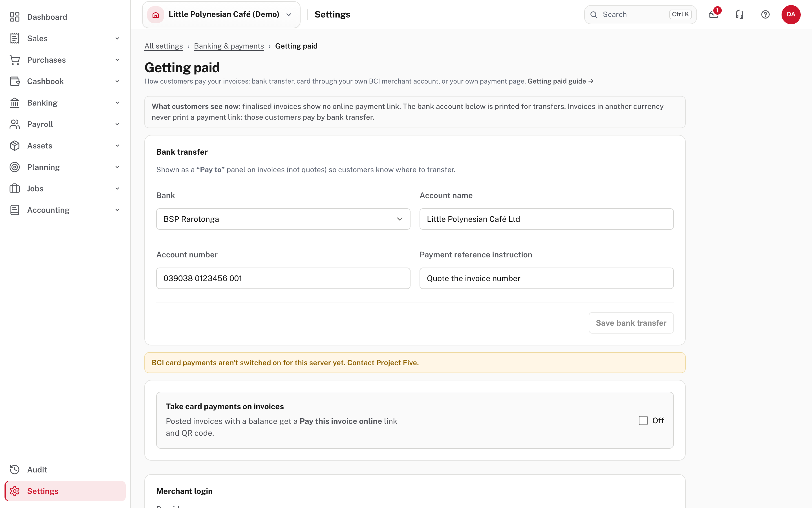Click the Search box in header
This screenshot has height=508, width=812.
(x=640, y=14)
